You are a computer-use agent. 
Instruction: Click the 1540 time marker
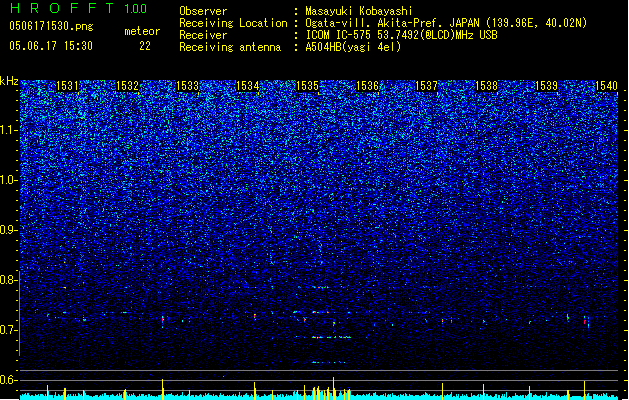(606, 86)
